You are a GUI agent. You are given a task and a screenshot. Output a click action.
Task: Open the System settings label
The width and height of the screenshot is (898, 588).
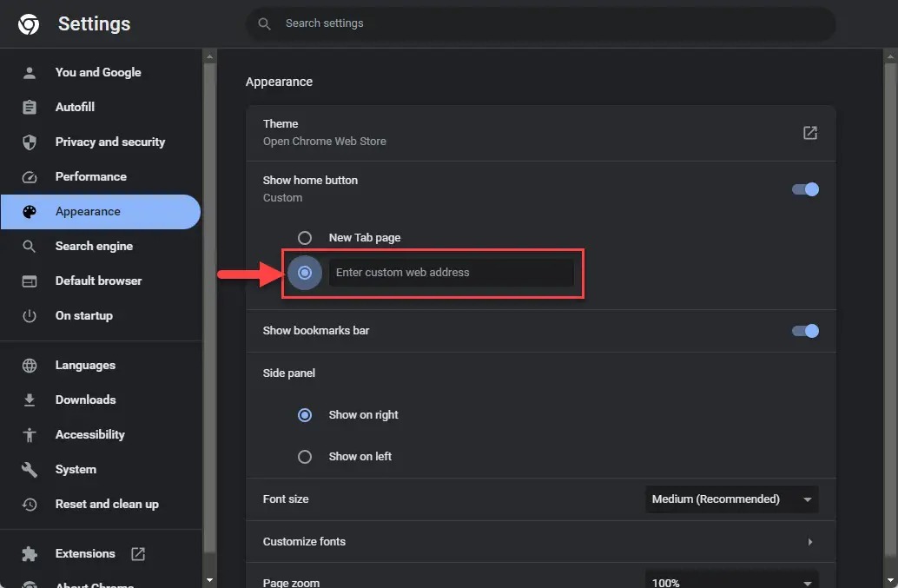point(76,470)
